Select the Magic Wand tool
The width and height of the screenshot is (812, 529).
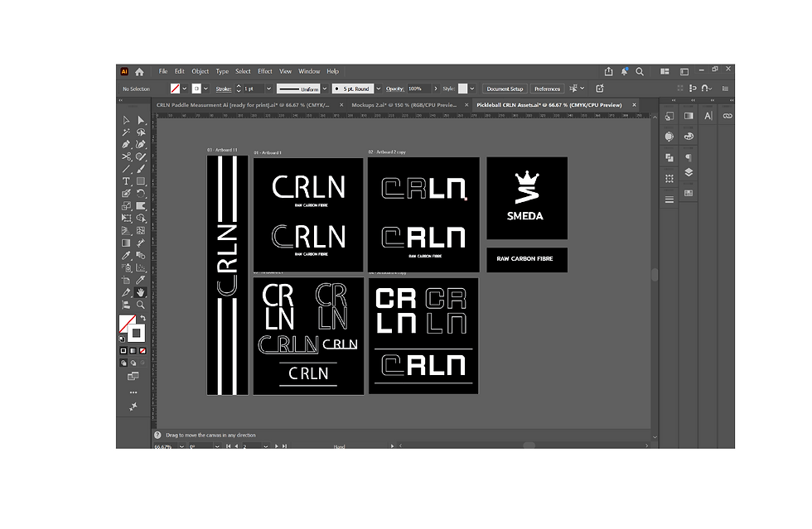point(126,132)
